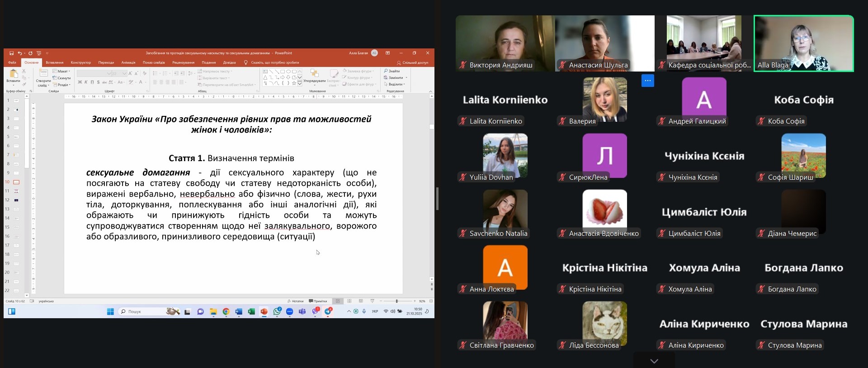Switch to the Анімація tab

pyautogui.click(x=128, y=62)
